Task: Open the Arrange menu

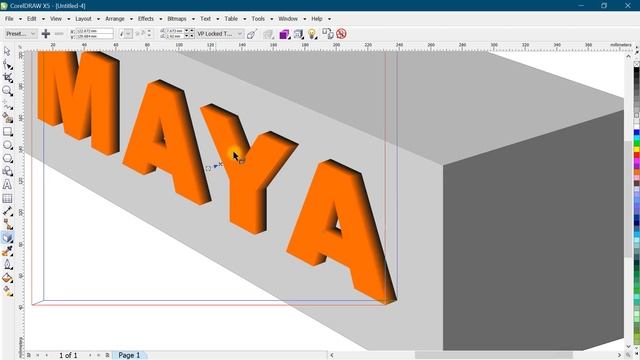Action: click(115, 19)
